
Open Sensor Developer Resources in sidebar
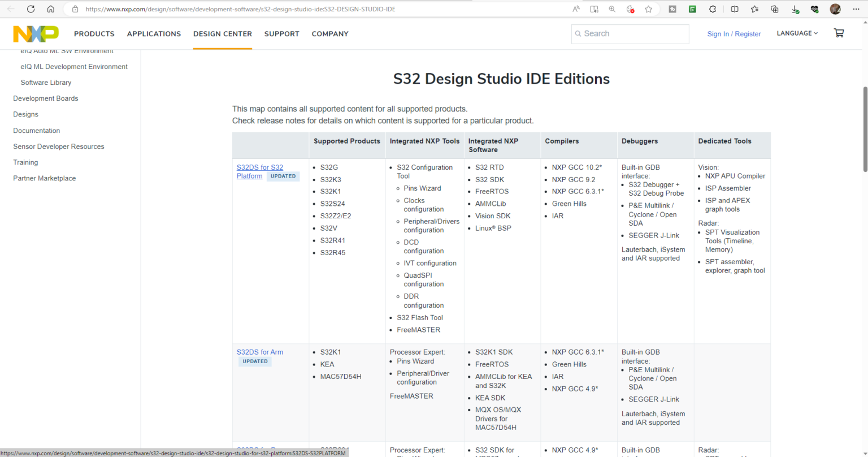click(59, 146)
